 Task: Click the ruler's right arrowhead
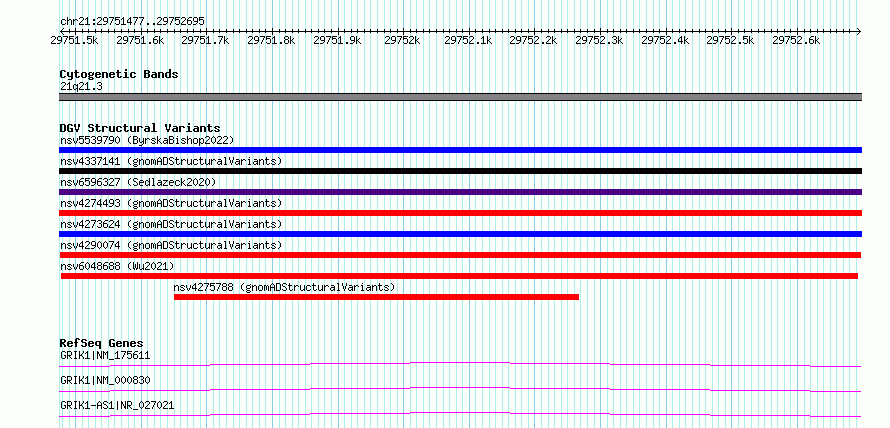click(x=858, y=31)
